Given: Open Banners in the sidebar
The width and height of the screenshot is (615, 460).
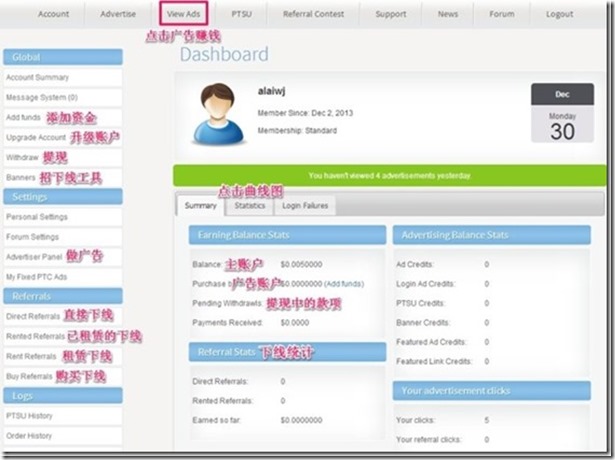Looking at the screenshot, I should click(22, 177).
